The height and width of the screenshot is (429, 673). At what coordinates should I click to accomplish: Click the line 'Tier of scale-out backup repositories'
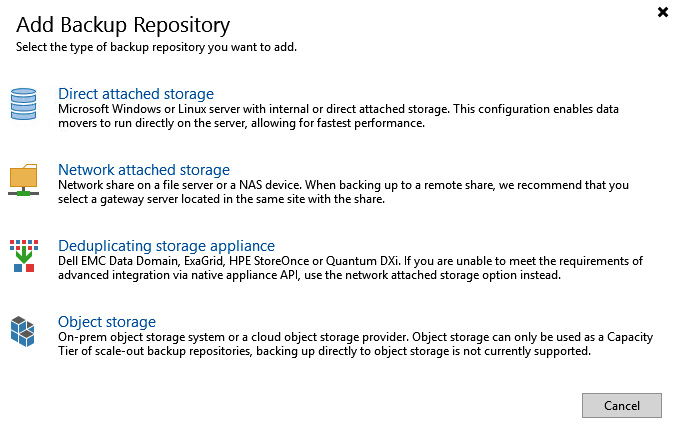coord(324,351)
